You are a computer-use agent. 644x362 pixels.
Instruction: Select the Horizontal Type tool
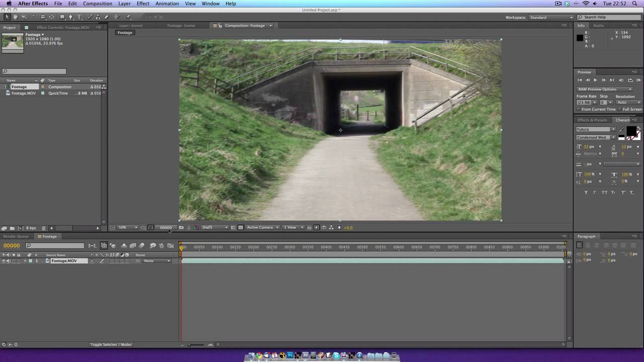(x=79, y=17)
